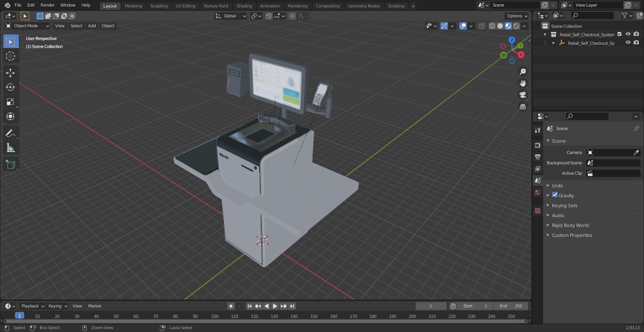Screen dimensions: 644x332
Task: Toggle viewport overlays
Action: click(463, 26)
